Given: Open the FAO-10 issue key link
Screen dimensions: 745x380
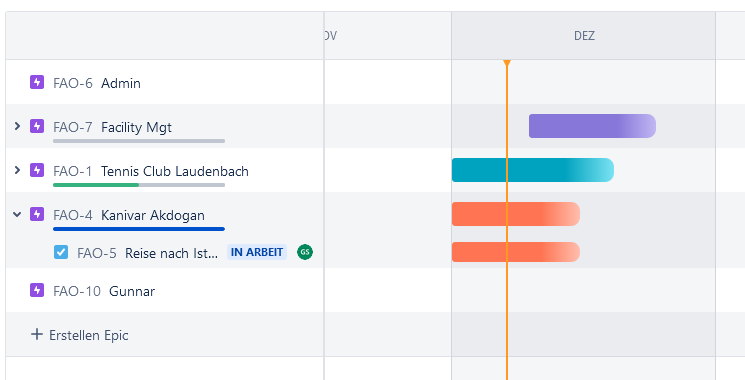Looking at the screenshot, I should coord(77,291).
